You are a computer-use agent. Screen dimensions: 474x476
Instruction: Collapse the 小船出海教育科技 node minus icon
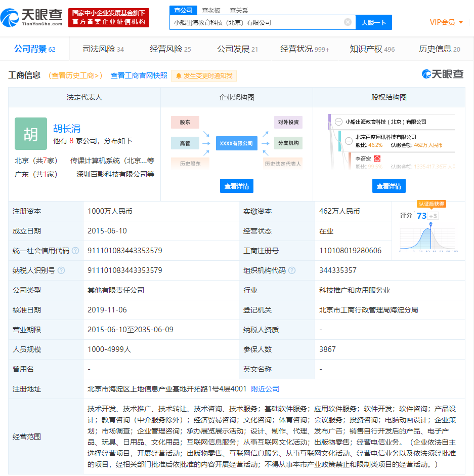click(x=338, y=122)
